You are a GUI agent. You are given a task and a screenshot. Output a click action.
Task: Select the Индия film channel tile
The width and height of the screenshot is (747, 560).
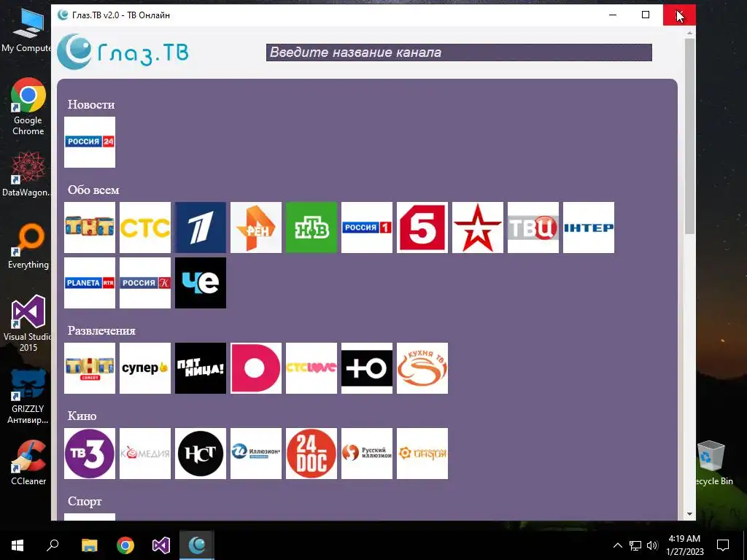click(422, 454)
